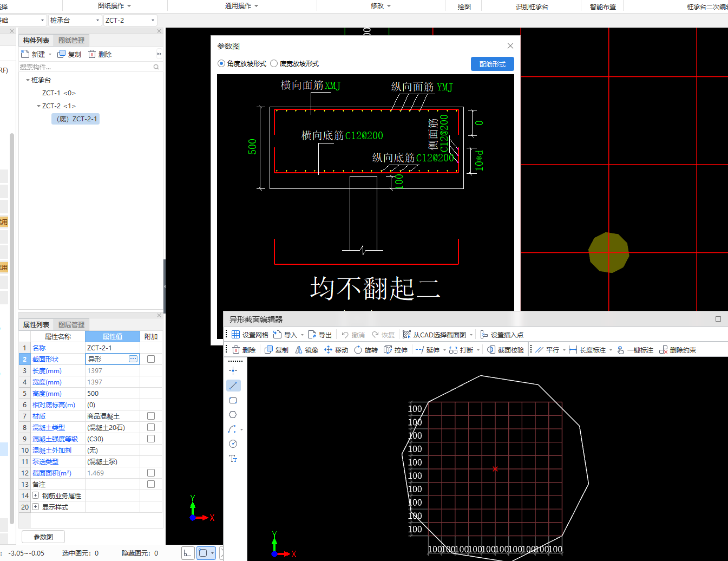Select the text tool in side toolbar

tap(233, 459)
